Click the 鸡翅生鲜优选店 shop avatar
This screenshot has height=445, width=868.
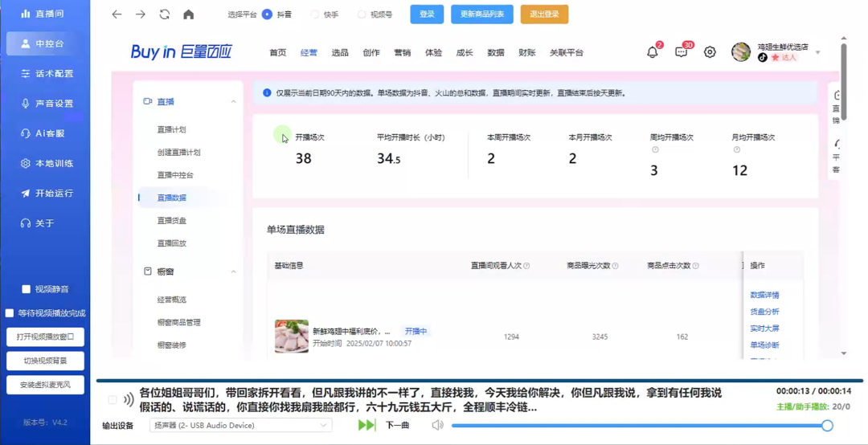pos(741,52)
